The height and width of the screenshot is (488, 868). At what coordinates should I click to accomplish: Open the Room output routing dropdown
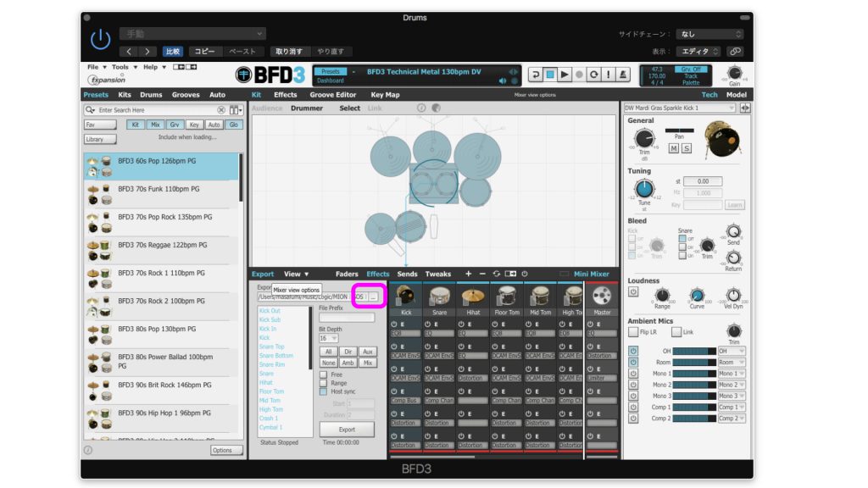tap(732, 363)
